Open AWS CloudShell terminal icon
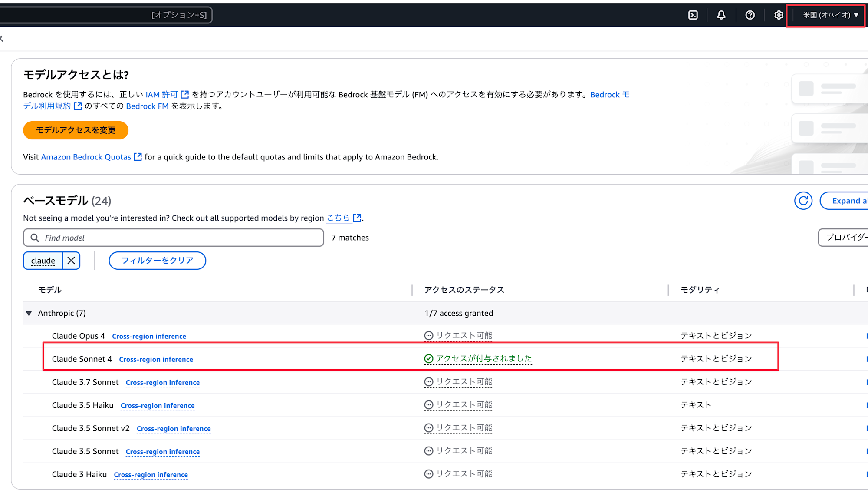868x493 pixels. point(693,15)
